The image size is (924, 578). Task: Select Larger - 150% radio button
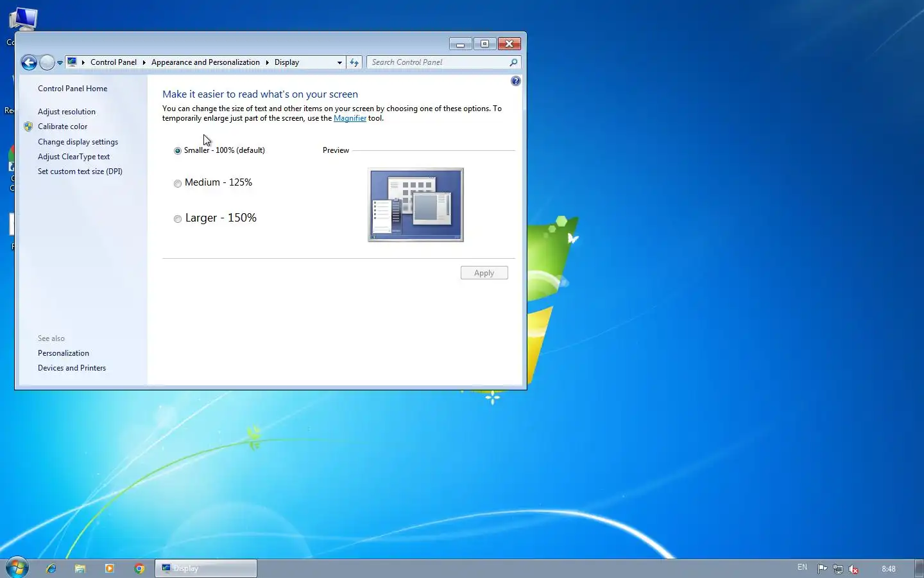coord(178,219)
